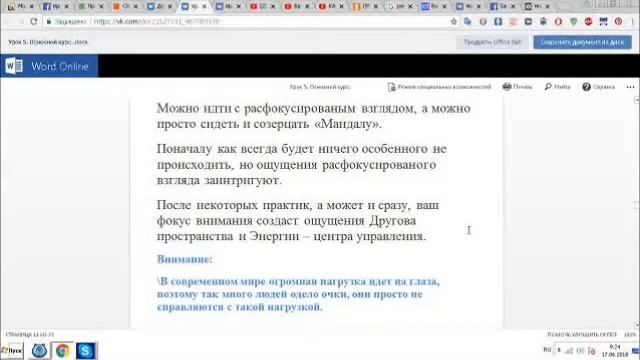The image size is (640, 360).
Task: Click the RU language indicator in tray
Action: (x=547, y=350)
